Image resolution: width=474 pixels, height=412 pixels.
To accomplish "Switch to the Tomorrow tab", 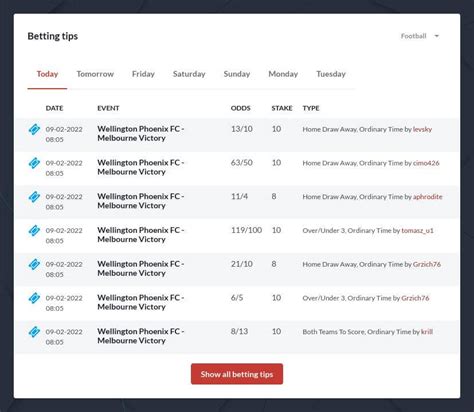I will click(95, 74).
